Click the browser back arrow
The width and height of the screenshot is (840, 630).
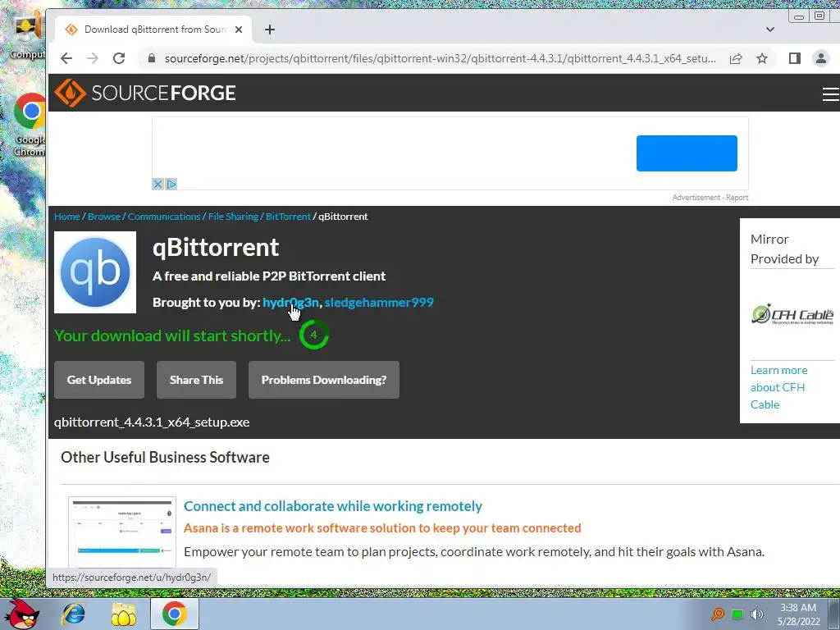pyautogui.click(x=66, y=58)
